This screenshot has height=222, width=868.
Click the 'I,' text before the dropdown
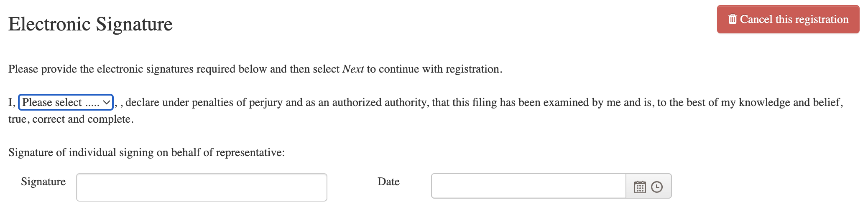(12, 103)
